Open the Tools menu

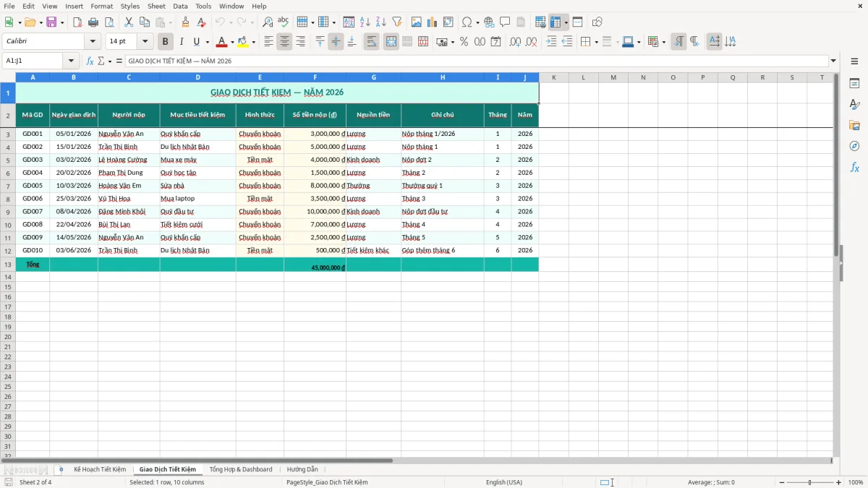coord(203,6)
